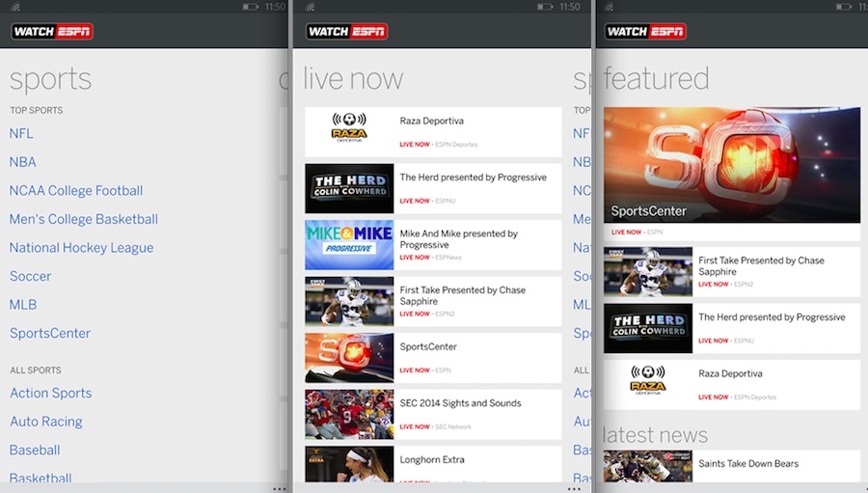Open Soccer in top sports
This screenshot has height=493, width=868.
click(31, 277)
